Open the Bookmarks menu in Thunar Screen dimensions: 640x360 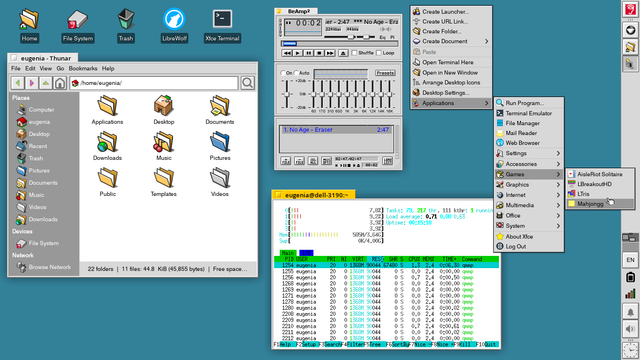[83, 69]
